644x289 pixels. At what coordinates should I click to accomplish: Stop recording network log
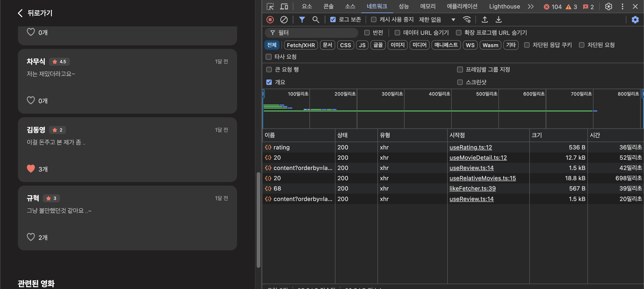click(270, 19)
